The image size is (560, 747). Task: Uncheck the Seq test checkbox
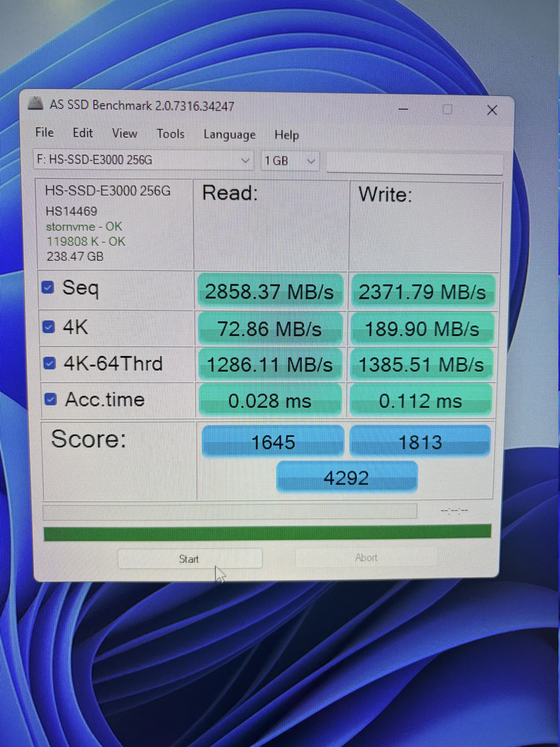pos(47,288)
